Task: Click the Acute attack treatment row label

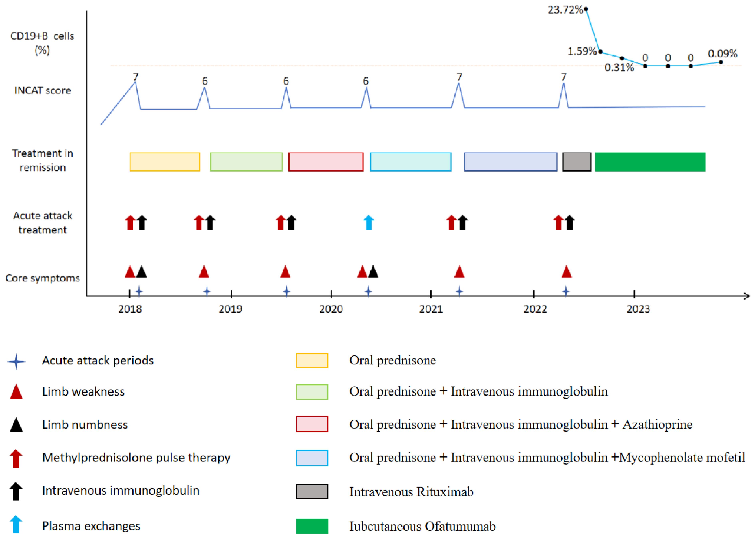Action: point(43,223)
